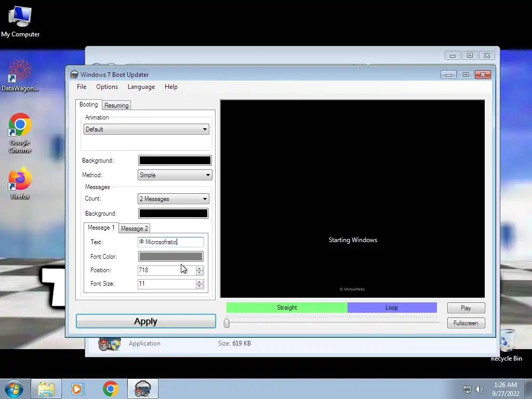Click the Windows Start orb
Screen dimensions: 532x399
(x=14, y=389)
